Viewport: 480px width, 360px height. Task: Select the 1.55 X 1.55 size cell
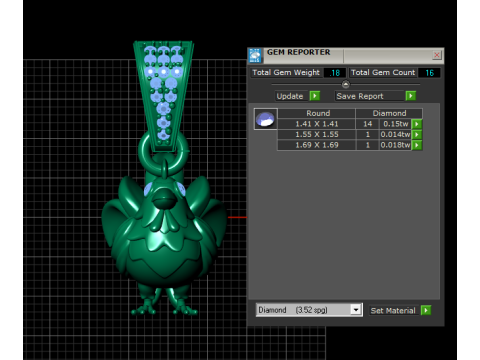317,134
